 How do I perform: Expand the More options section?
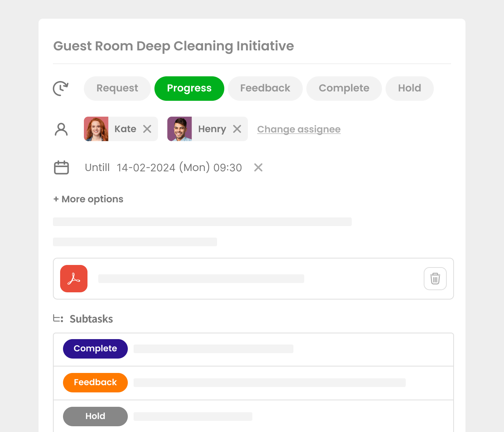pos(88,199)
